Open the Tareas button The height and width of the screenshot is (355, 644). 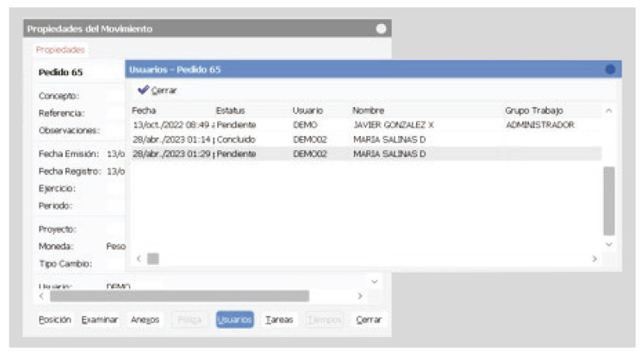(x=279, y=320)
